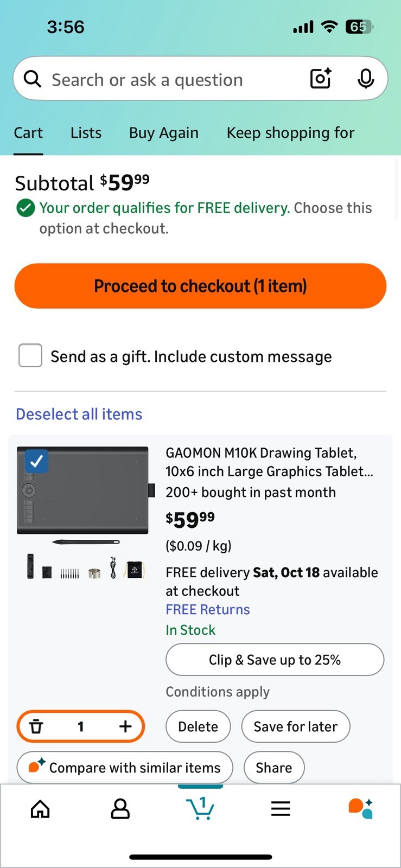
Task: Tap the cart icon in bottom bar
Action: (200, 809)
